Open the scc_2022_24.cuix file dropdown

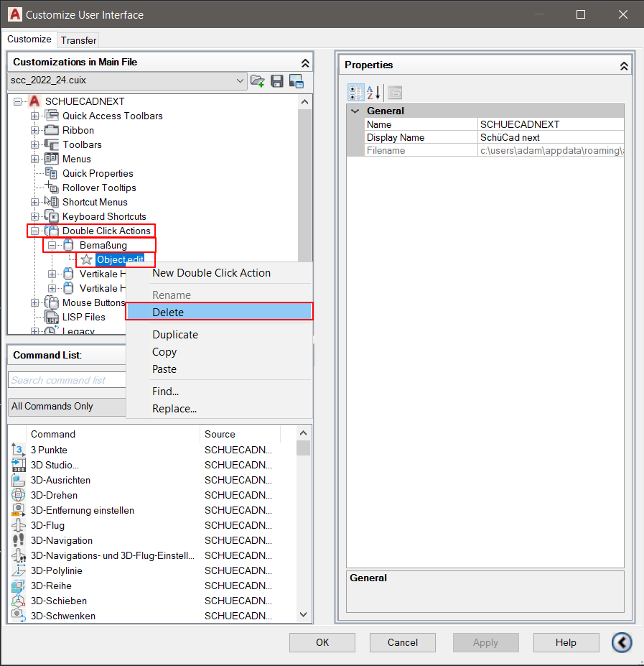pyautogui.click(x=241, y=81)
